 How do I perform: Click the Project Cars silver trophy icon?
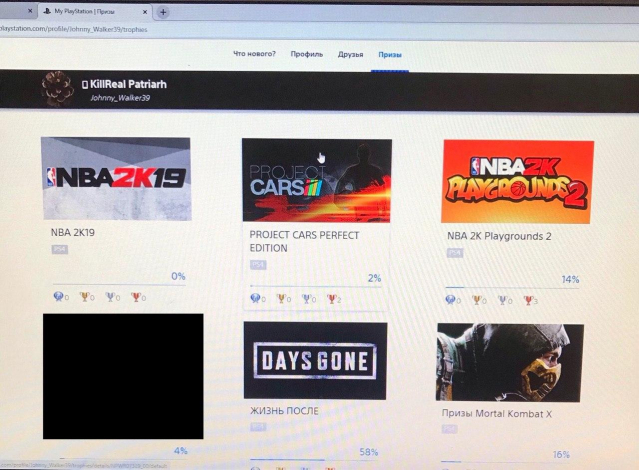coord(306,299)
